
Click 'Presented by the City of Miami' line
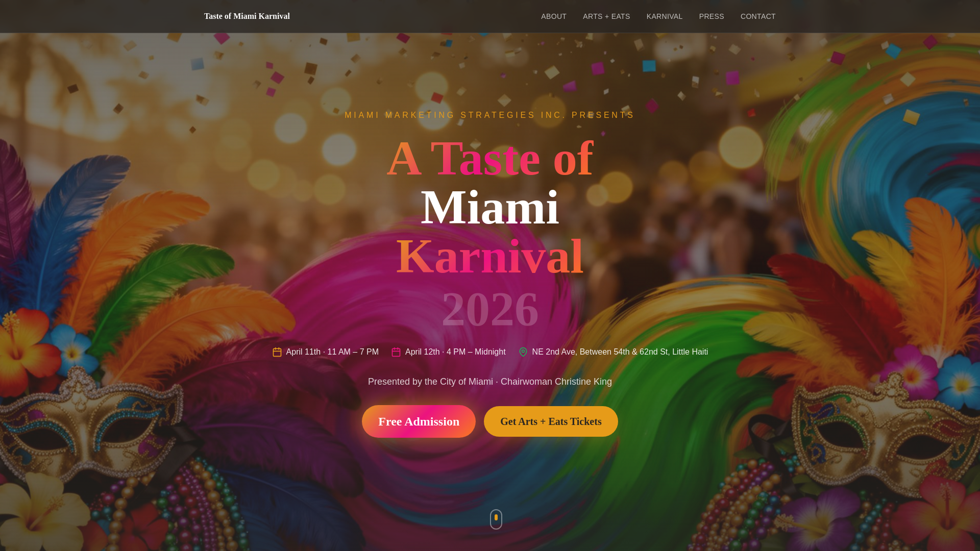pos(490,382)
